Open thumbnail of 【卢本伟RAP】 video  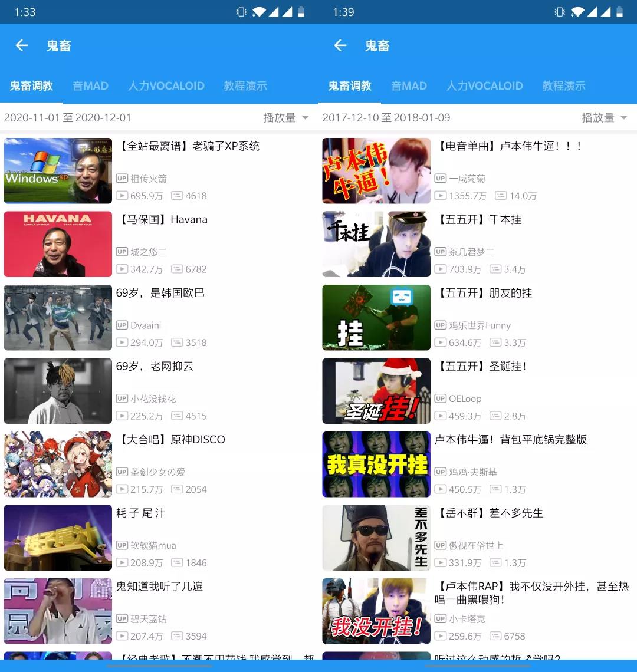[x=376, y=611]
